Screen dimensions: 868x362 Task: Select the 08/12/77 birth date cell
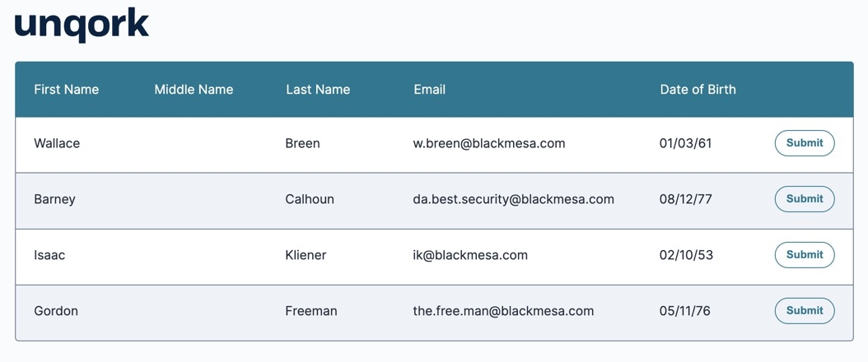[x=685, y=200]
